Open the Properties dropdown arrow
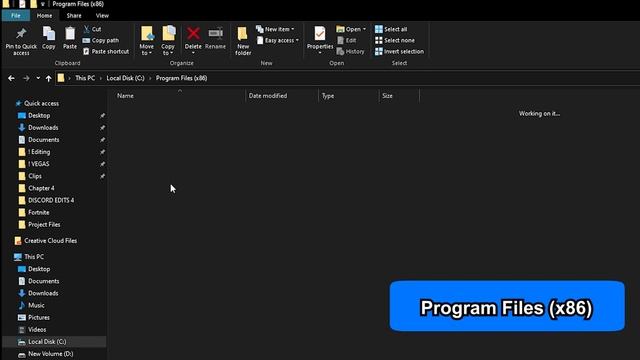The width and height of the screenshot is (640, 360). [x=320, y=53]
